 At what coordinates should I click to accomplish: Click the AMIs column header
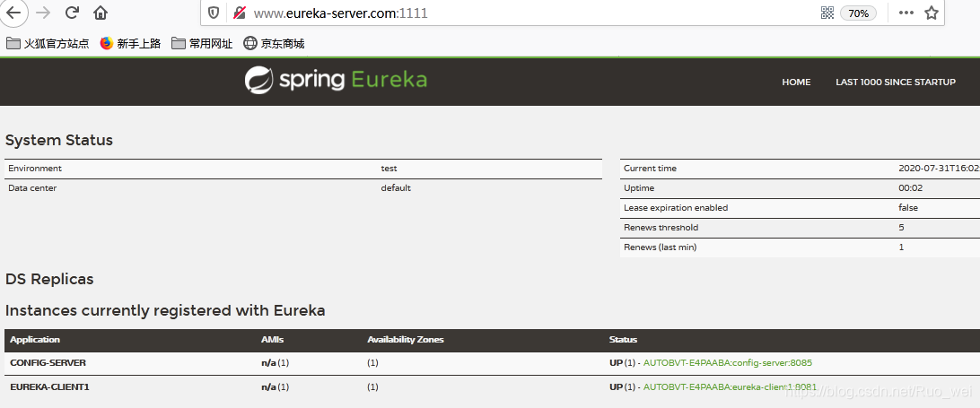point(272,339)
